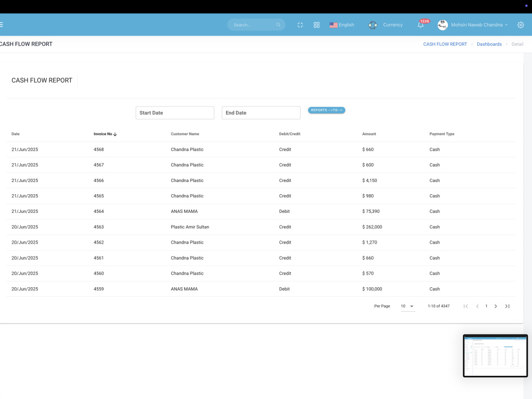This screenshot has height=399, width=532.
Task: Jump to the last page
Action: pos(507,306)
